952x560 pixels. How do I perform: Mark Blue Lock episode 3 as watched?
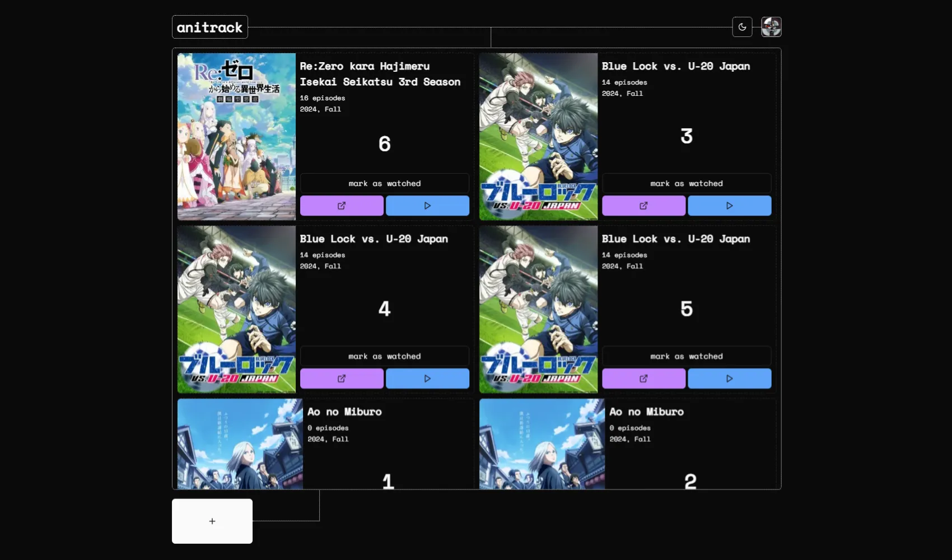687,183
